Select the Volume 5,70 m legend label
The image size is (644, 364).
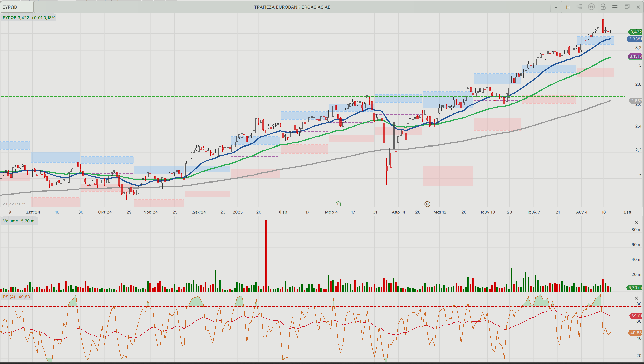[19, 221]
